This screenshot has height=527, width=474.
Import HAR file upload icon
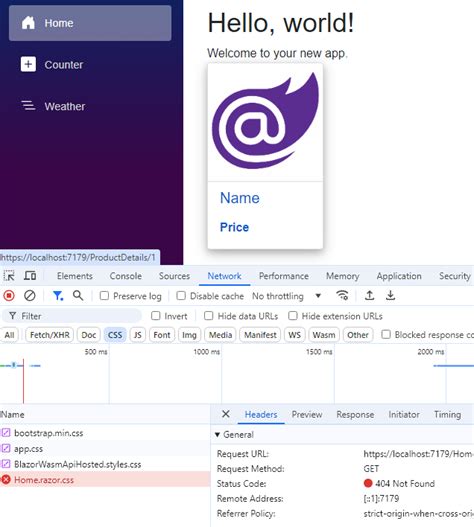pos(369,296)
